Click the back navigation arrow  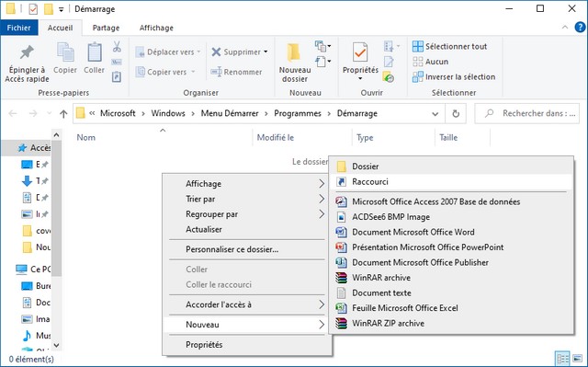click(13, 113)
